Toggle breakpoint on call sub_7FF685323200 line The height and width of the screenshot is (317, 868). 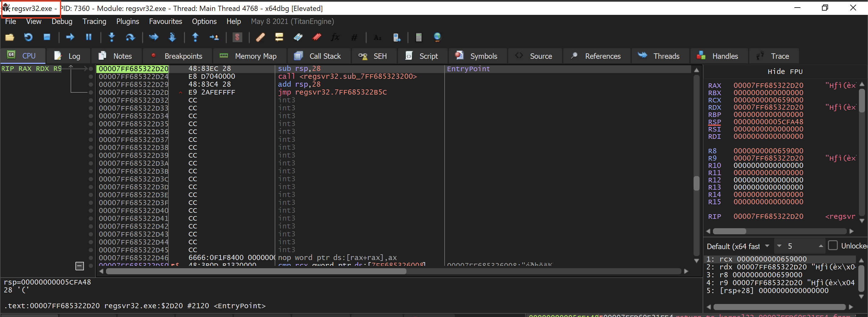click(91, 77)
